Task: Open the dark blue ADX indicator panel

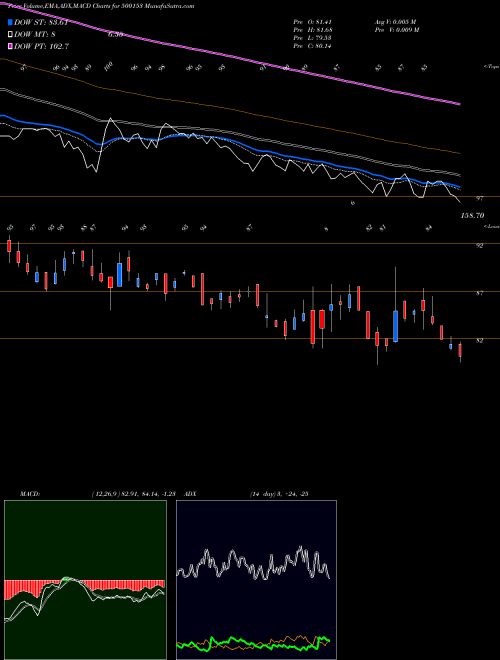Action: pos(256,580)
